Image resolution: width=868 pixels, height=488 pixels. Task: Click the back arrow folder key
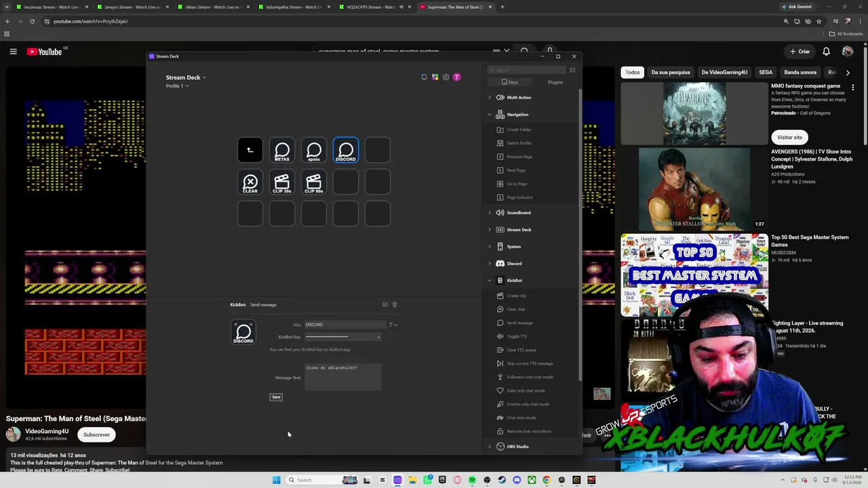click(x=250, y=150)
